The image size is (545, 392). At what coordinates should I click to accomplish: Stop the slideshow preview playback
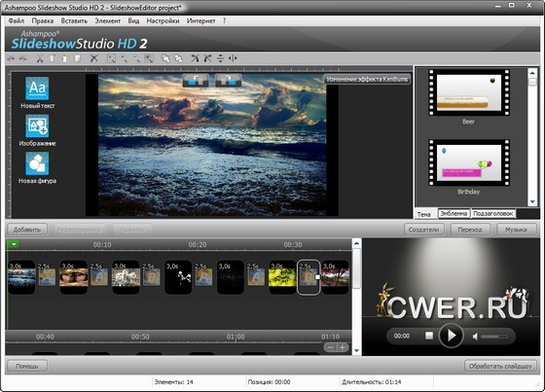(x=429, y=336)
